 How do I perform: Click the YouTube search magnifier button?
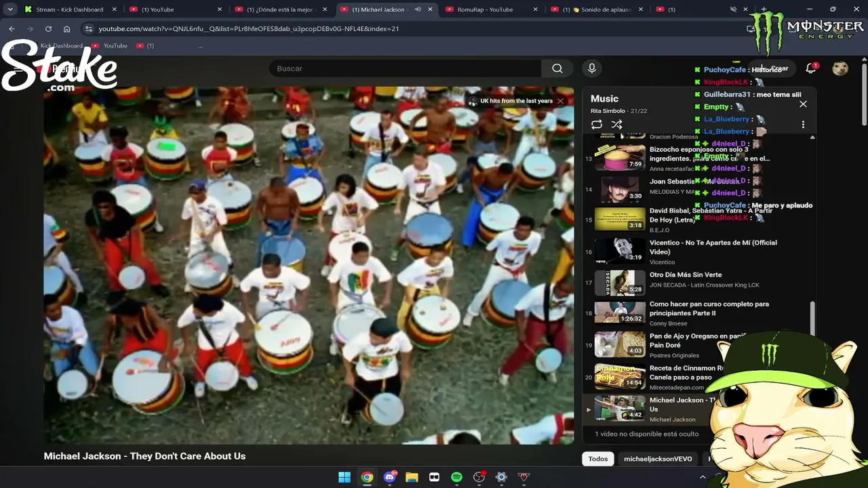(x=557, y=68)
